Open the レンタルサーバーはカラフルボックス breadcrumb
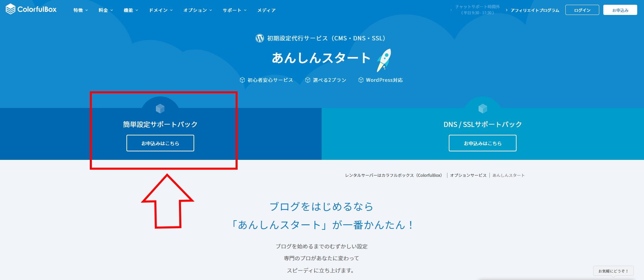Screen dimensions: 644x280 coord(394,175)
